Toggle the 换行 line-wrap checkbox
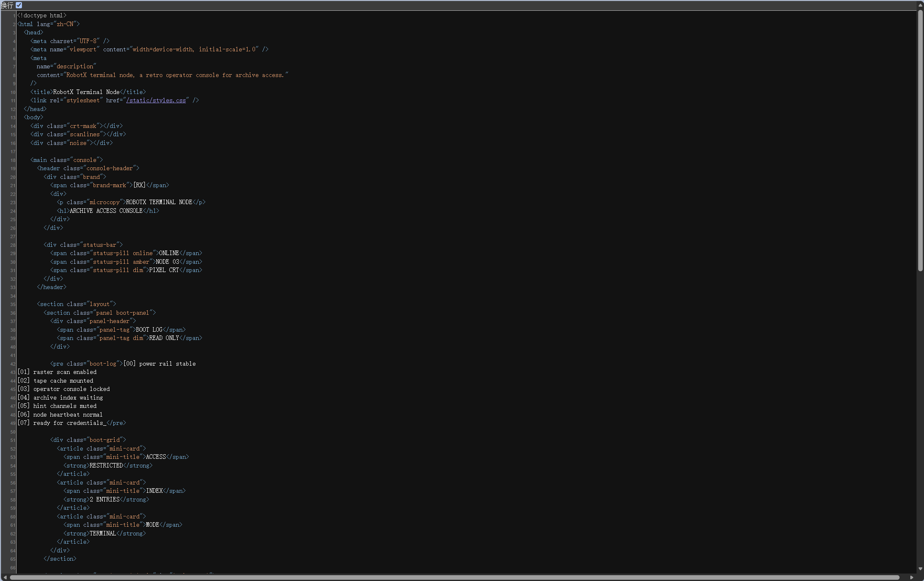This screenshot has height=581, width=924. pyautogui.click(x=19, y=5)
